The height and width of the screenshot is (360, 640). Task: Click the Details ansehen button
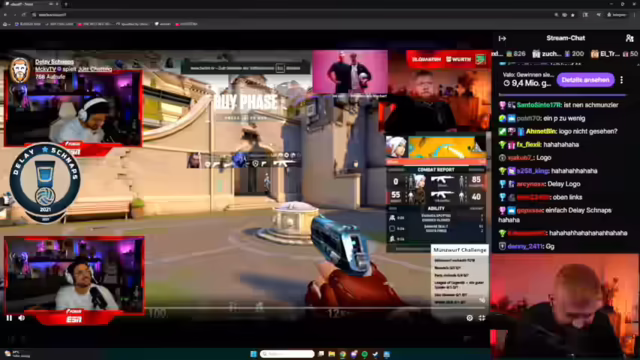coord(585,80)
